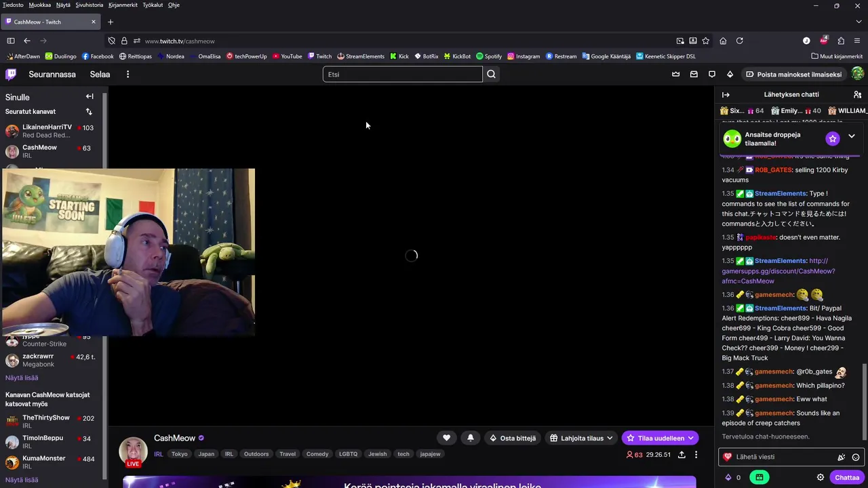This screenshot has height=488, width=868.
Task: Go back with Firefox back arrow
Action: click(x=27, y=41)
